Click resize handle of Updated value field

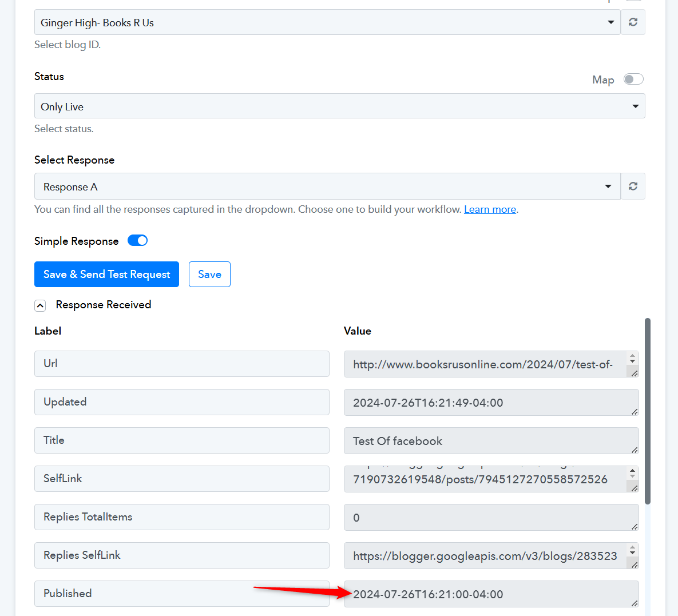[x=635, y=412]
